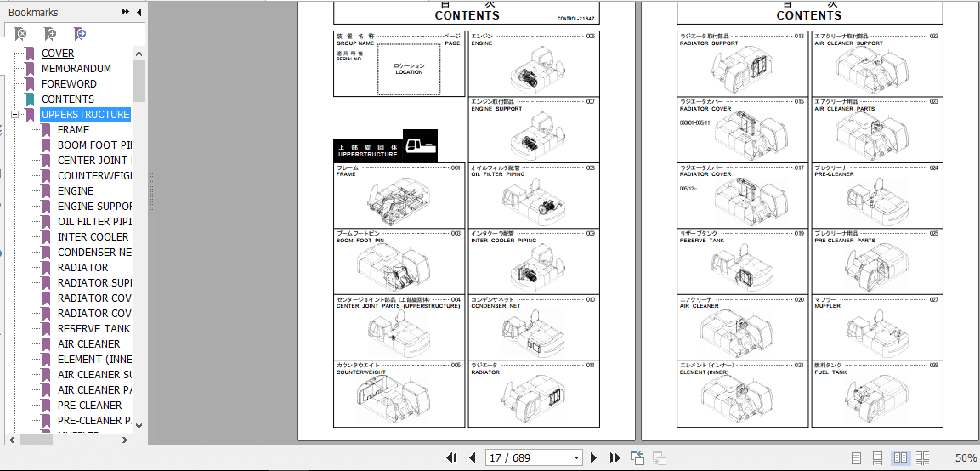Go to the previous page
The image size is (980, 471).
(x=473, y=458)
